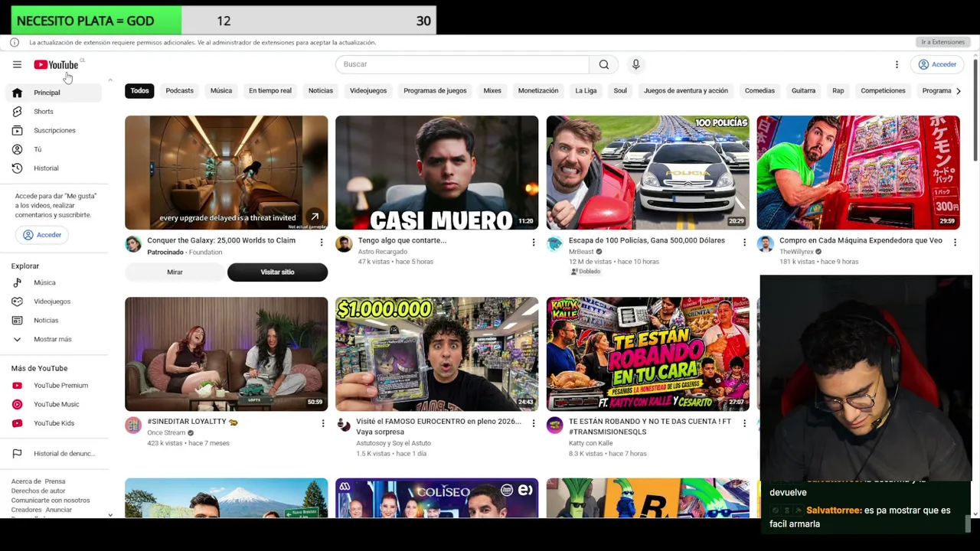
Task: Select the En tiempo real chip
Action: click(x=270, y=91)
